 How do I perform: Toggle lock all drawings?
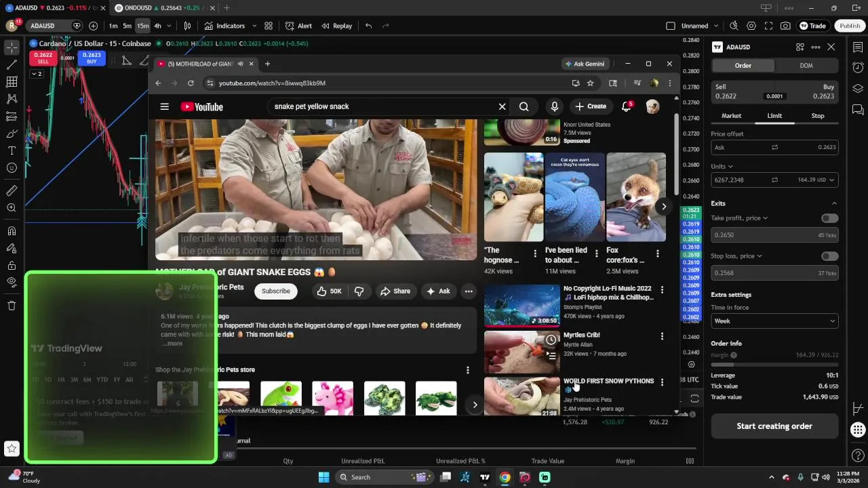(x=12, y=265)
